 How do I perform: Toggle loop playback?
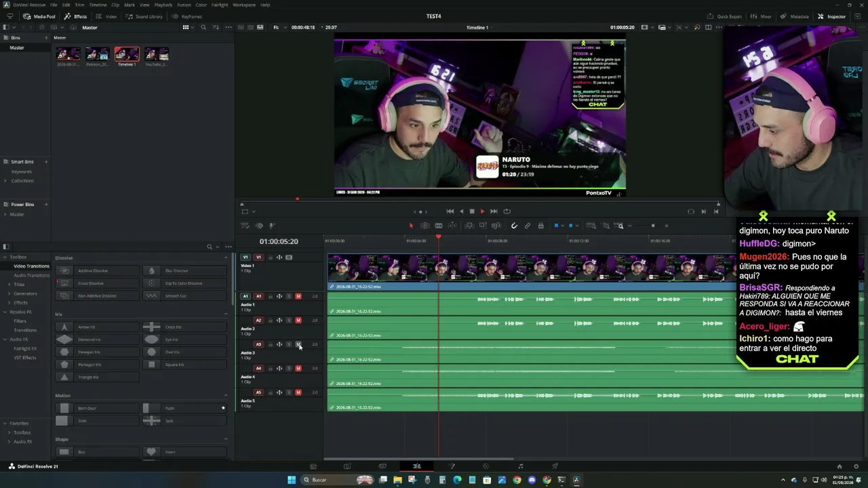tap(507, 211)
